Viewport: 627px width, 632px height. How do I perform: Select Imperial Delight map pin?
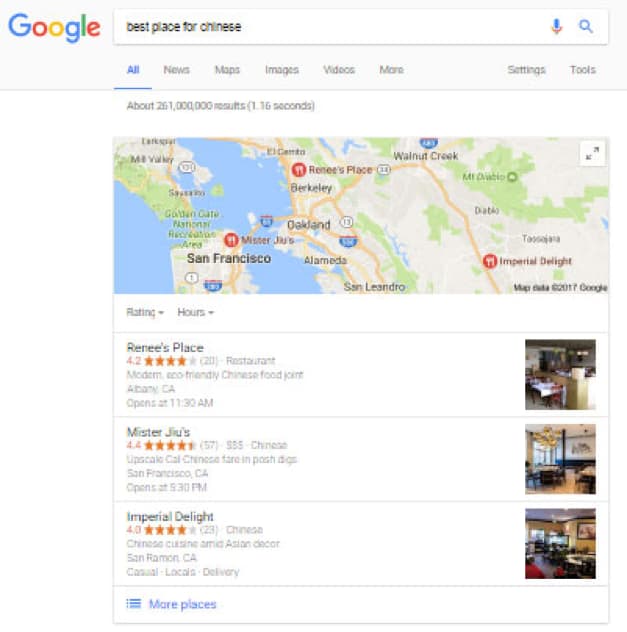pyautogui.click(x=490, y=261)
